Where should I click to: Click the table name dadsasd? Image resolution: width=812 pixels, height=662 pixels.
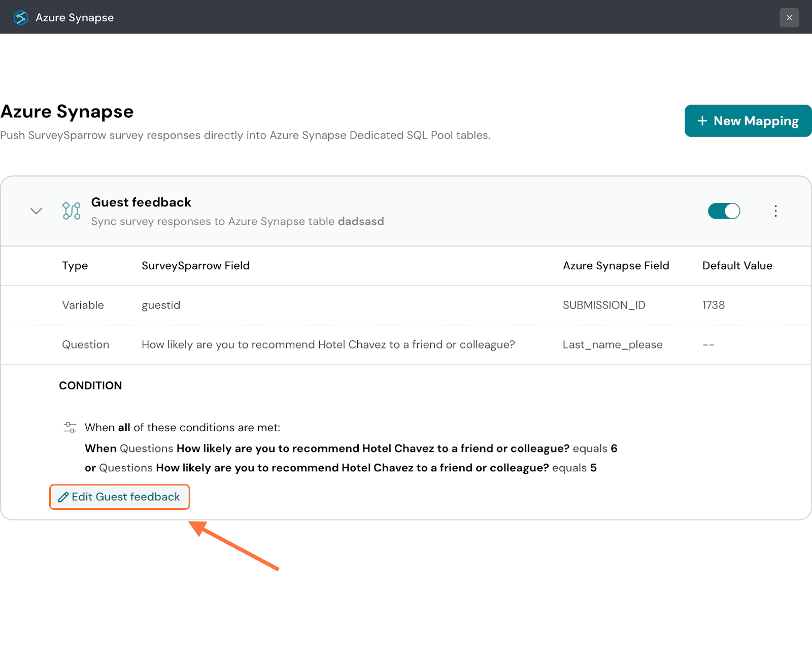point(361,222)
